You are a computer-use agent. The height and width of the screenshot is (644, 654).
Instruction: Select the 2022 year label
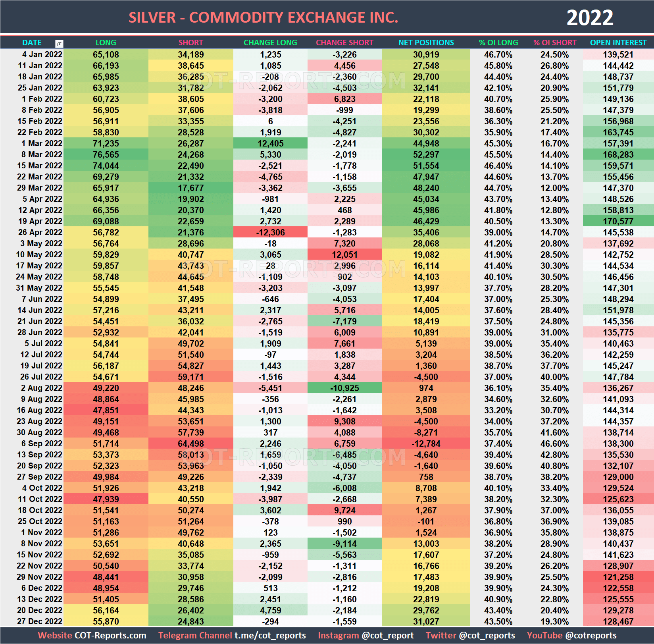590,17
